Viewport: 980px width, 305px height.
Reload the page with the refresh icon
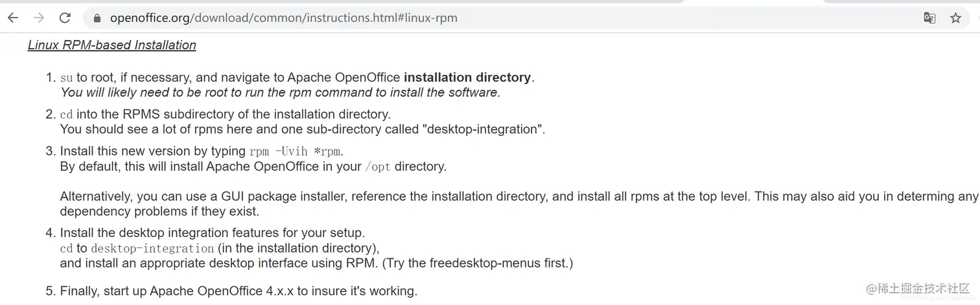pyautogui.click(x=65, y=18)
